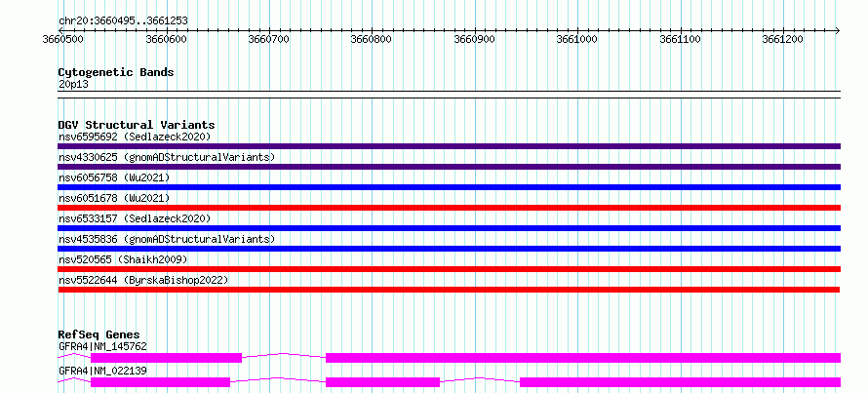The width and height of the screenshot is (868, 393).
Task: Select first exon of GFRA4 NM_145762
Action: click(166, 358)
